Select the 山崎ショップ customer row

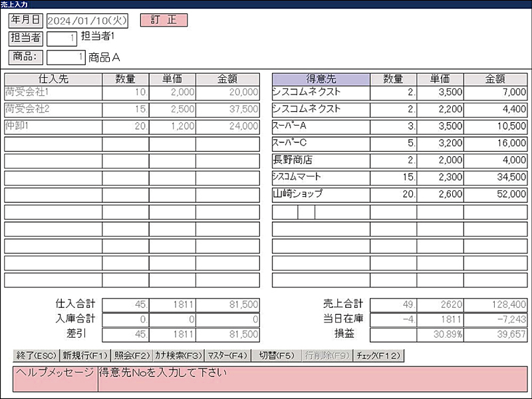[x=321, y=194]
